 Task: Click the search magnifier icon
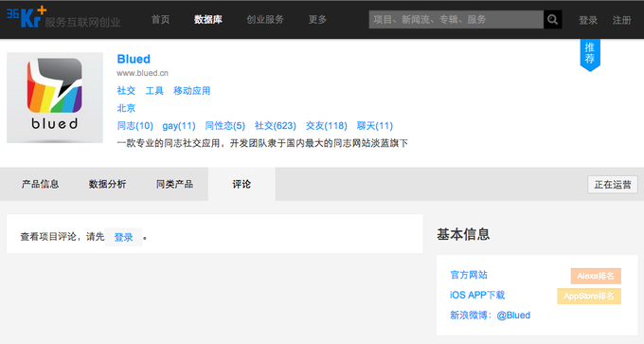coord(553,19)
